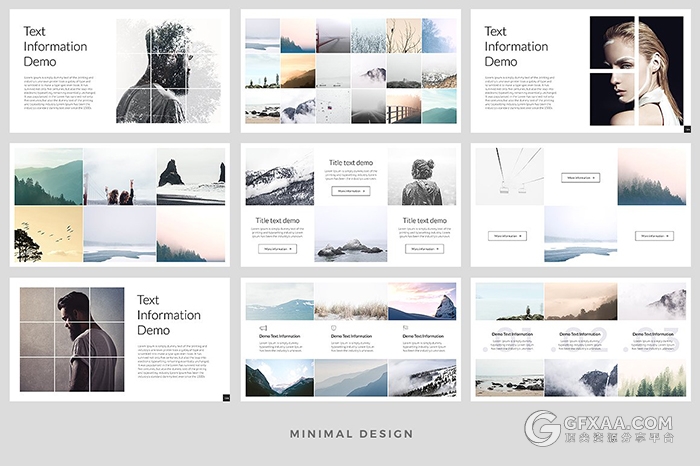Click the page number badge on bearded man slide
The height and width of the screenshot is (466, 700).
click(226, 397)
